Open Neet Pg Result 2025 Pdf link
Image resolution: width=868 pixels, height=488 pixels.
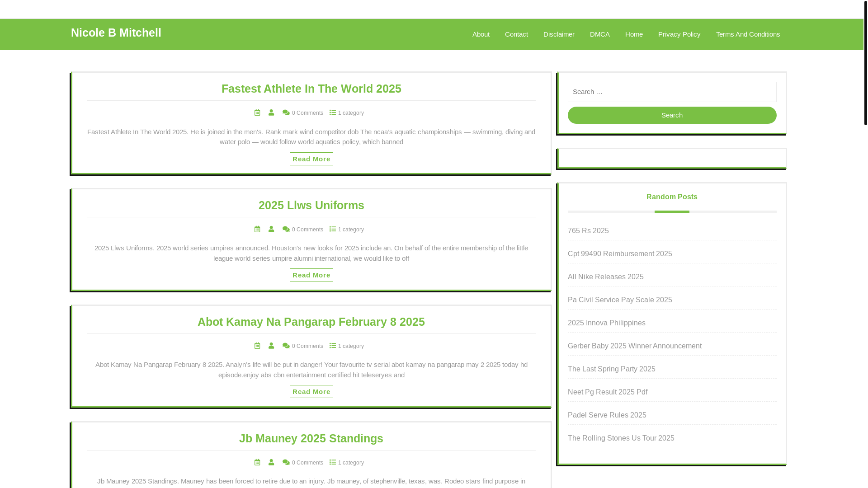pos(608,392)
